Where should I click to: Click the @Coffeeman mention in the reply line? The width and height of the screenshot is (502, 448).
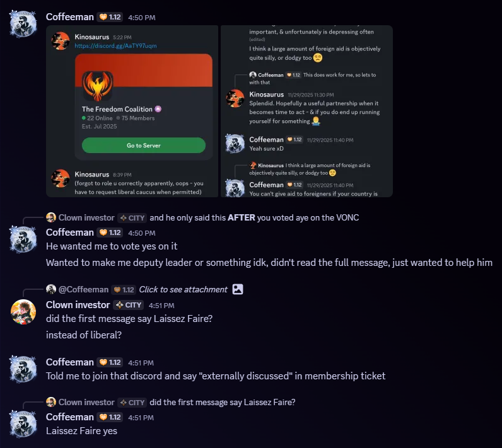point(83,289)
